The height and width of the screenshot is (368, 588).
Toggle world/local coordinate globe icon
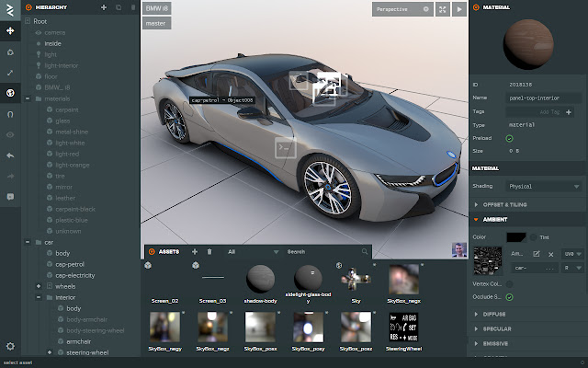(x=10, y=93)
